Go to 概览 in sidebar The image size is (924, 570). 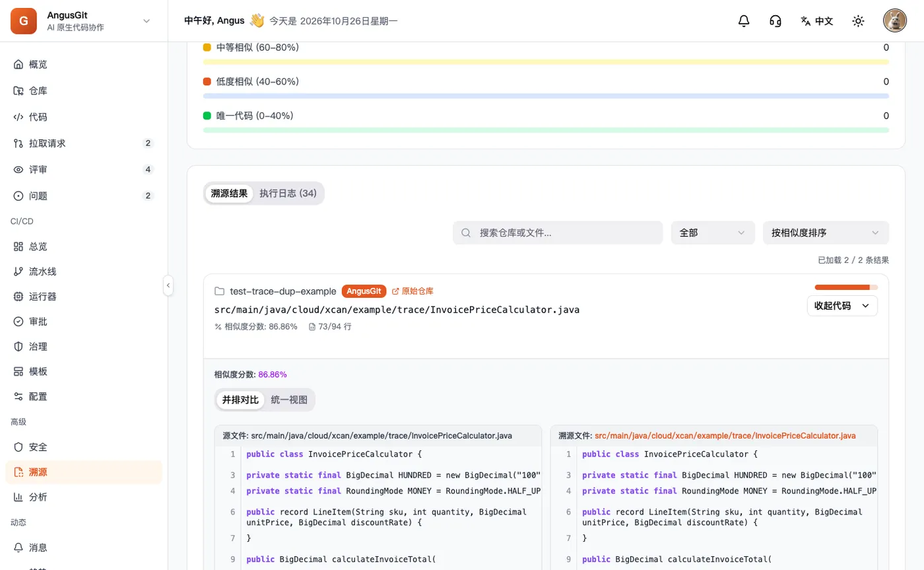[84, 65]
